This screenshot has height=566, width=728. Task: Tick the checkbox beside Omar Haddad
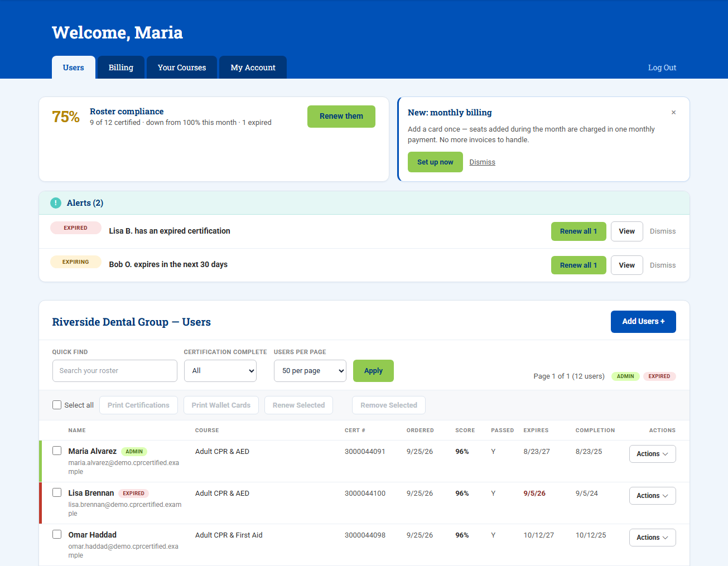coord(57,534)
